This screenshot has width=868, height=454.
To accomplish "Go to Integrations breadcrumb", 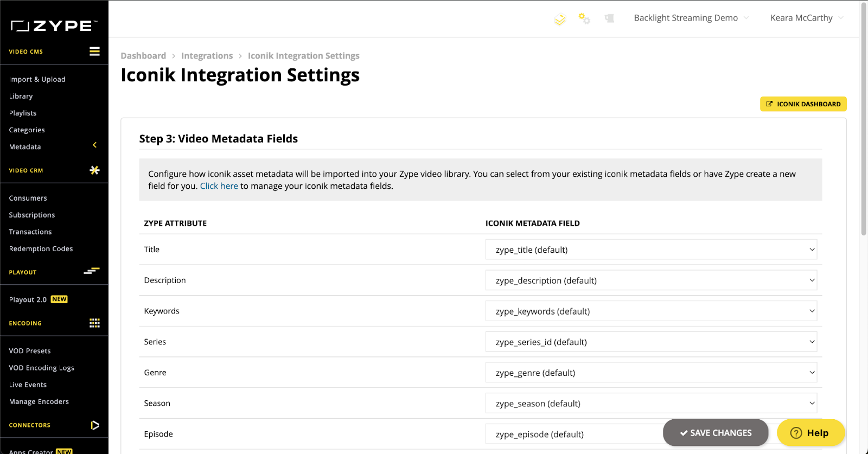I will [x=207, y=56].
